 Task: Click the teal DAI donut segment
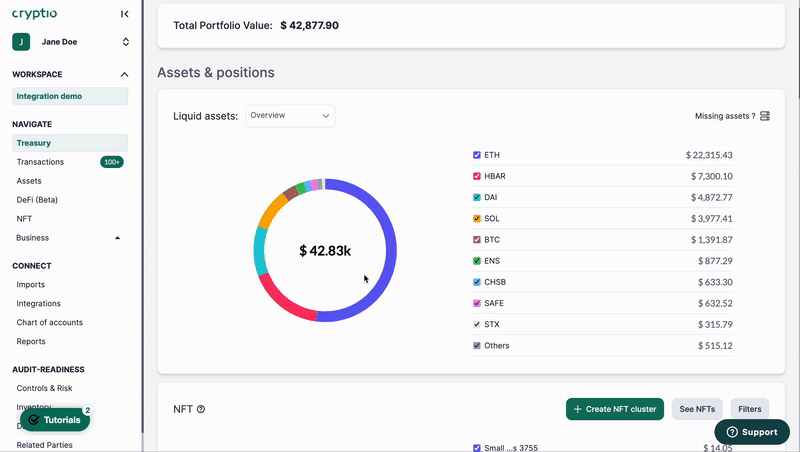click(x=260, y=250)
